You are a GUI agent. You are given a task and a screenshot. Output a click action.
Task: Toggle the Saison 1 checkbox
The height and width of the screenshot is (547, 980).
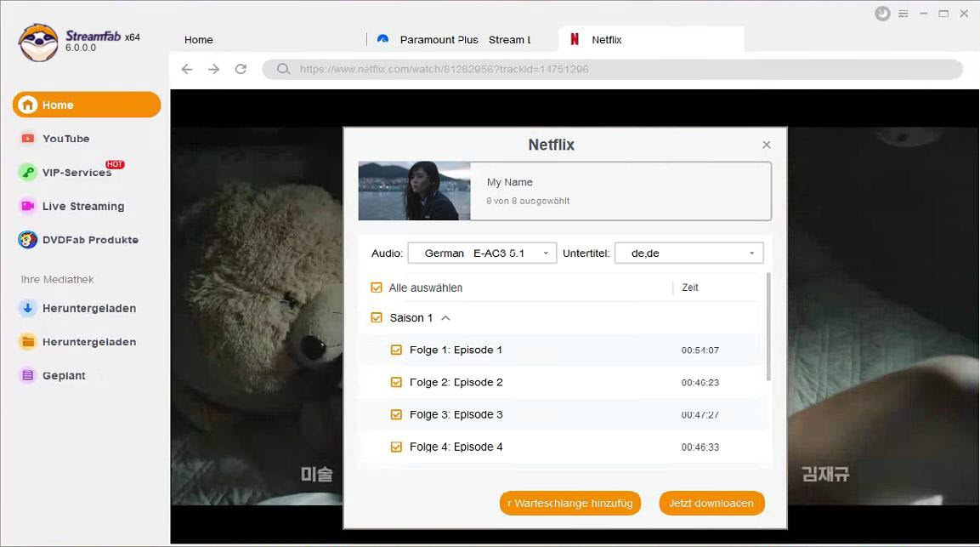(377, 317)
